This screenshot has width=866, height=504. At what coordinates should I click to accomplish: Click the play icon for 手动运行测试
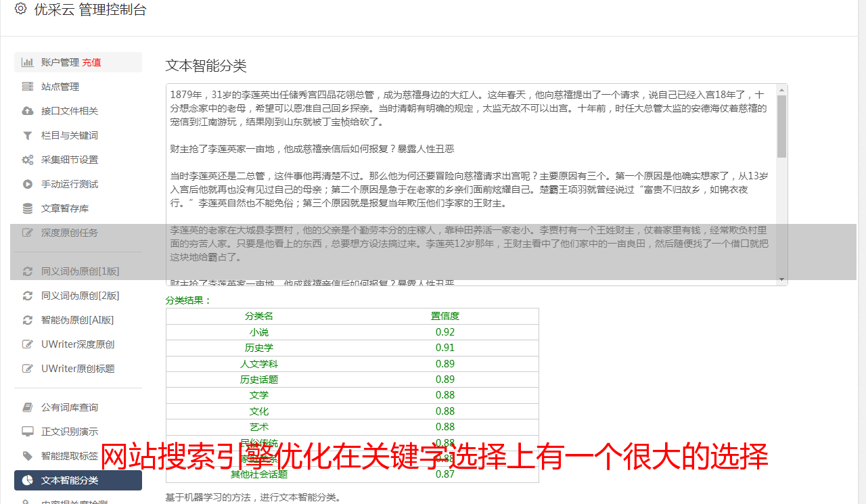28,184
